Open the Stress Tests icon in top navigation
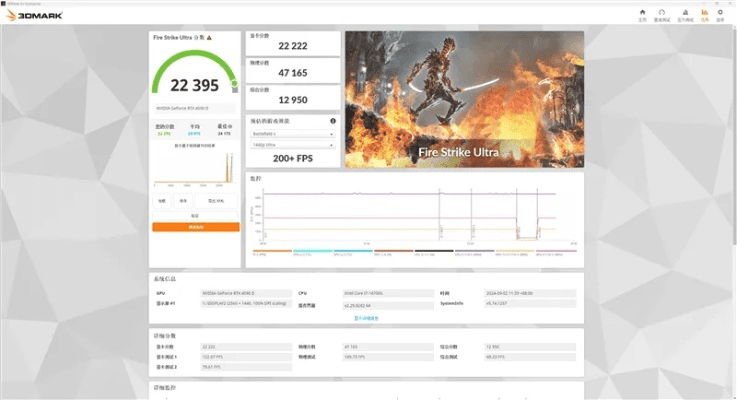The width and height of the screenshot is (737, 400). pos(686,14)
